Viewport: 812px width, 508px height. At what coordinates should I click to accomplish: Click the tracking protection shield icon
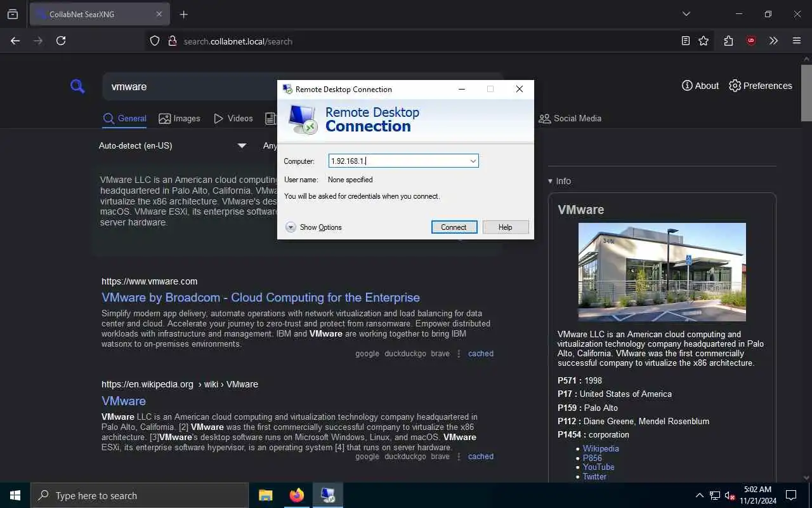point(155,41)
